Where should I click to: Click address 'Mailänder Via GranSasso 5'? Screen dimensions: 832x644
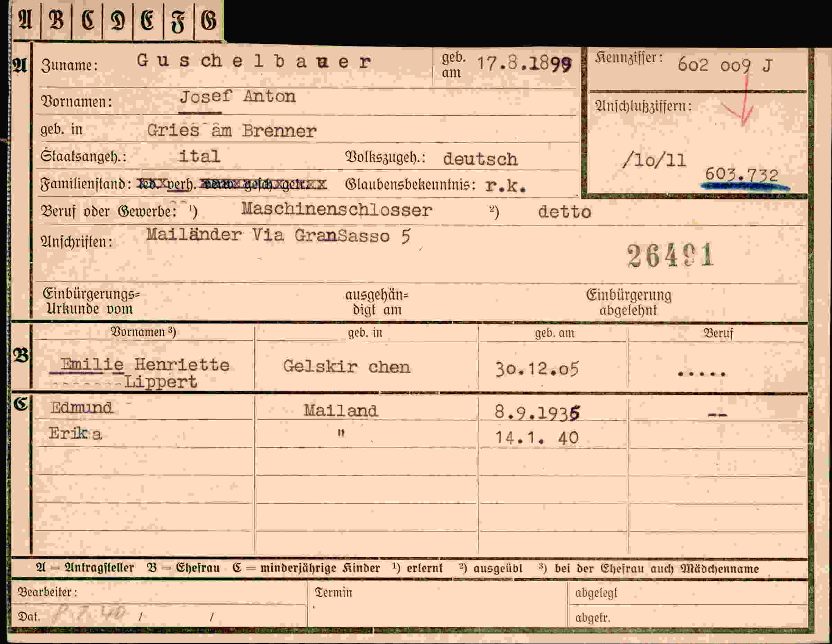pos(278,235)
